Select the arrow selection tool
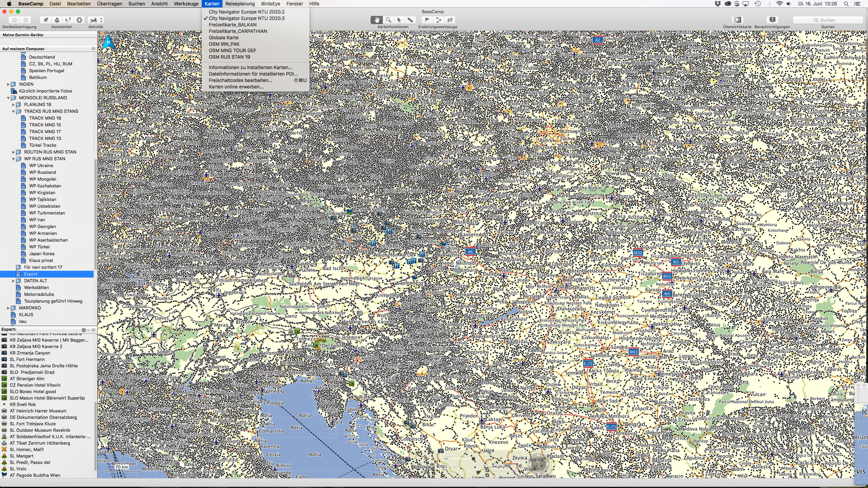 [x=399, y=20]
